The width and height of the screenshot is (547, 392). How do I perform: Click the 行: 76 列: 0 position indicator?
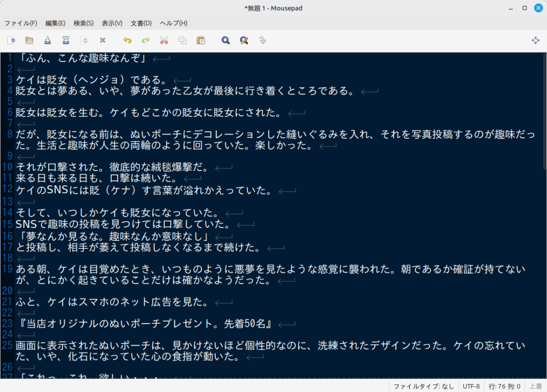point(505,386)
